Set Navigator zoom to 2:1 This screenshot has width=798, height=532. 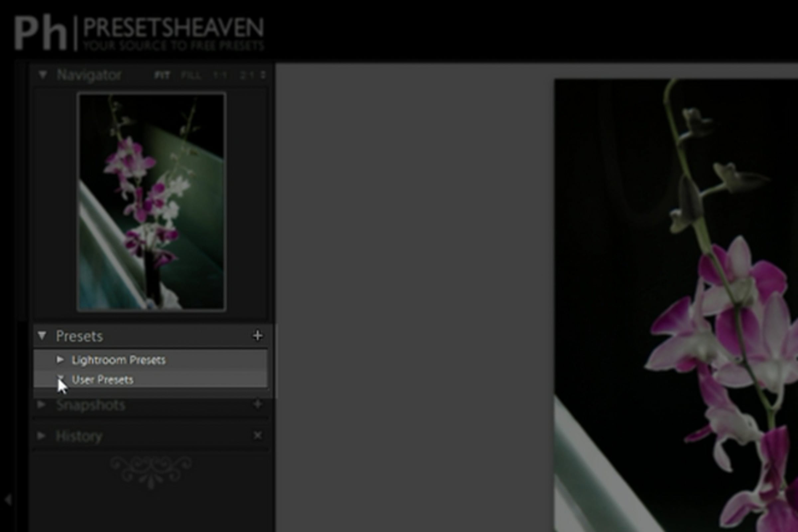click(247, 75)
